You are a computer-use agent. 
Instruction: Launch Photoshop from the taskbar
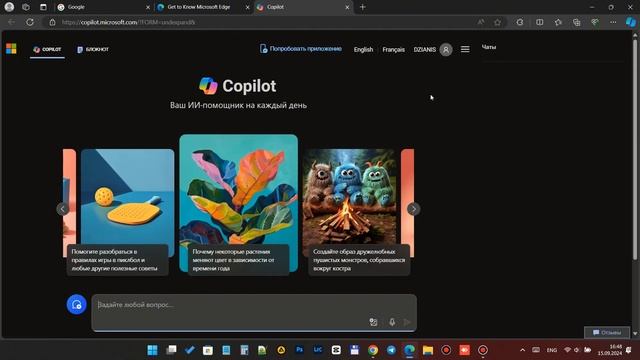[300, 350]
